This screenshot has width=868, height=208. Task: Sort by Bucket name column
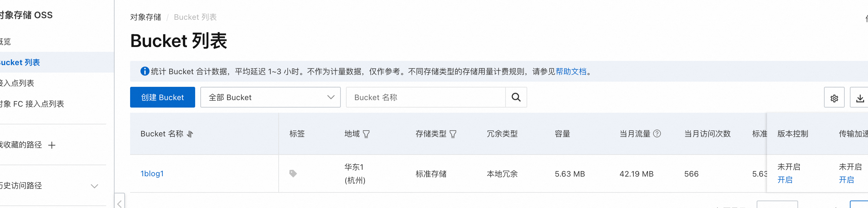coord(190,134)
